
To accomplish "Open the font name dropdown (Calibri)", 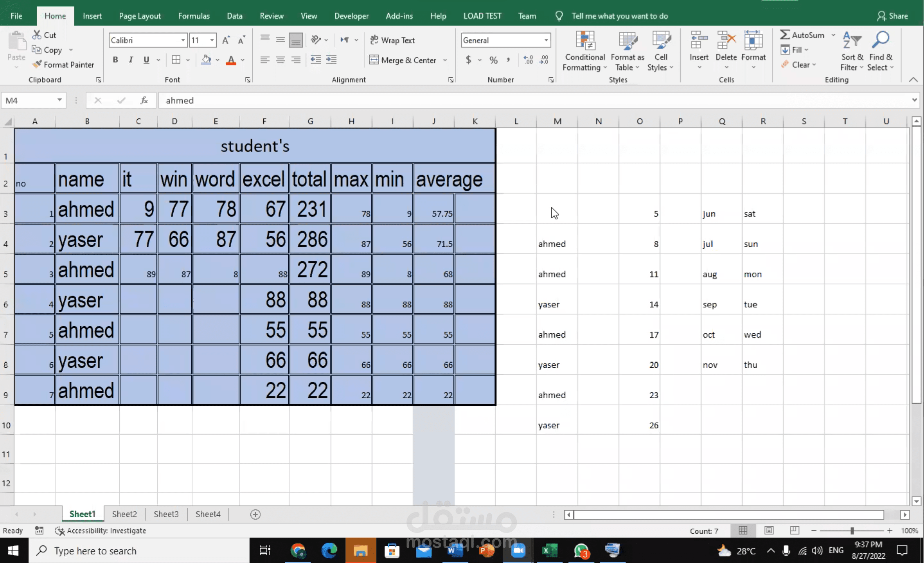I will pos(183,40).
